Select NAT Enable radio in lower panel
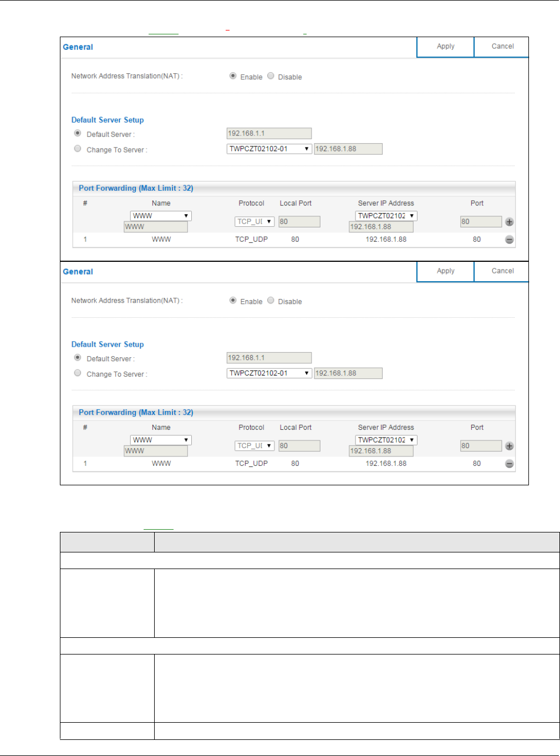 click(x=233, y=301)
